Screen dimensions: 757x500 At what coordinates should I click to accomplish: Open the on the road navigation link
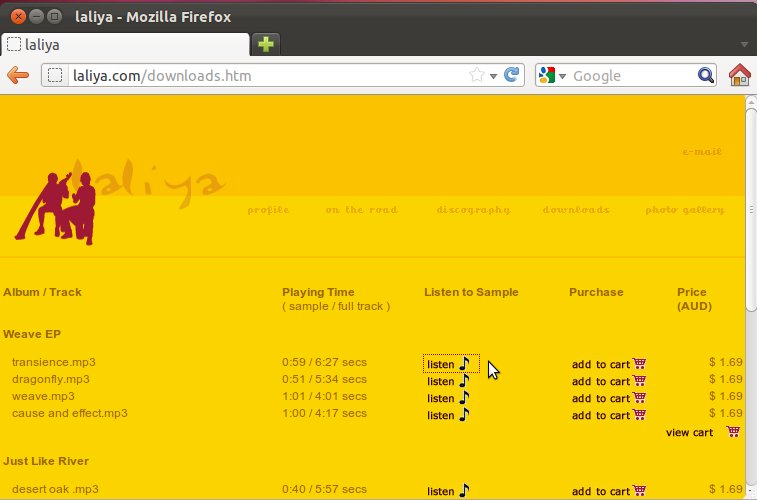(361, 210)
